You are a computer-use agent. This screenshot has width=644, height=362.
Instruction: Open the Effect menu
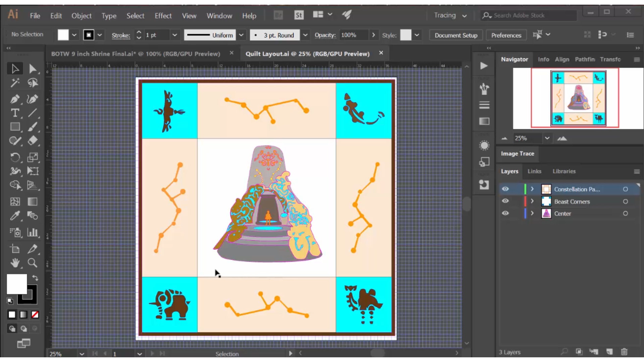163,16
